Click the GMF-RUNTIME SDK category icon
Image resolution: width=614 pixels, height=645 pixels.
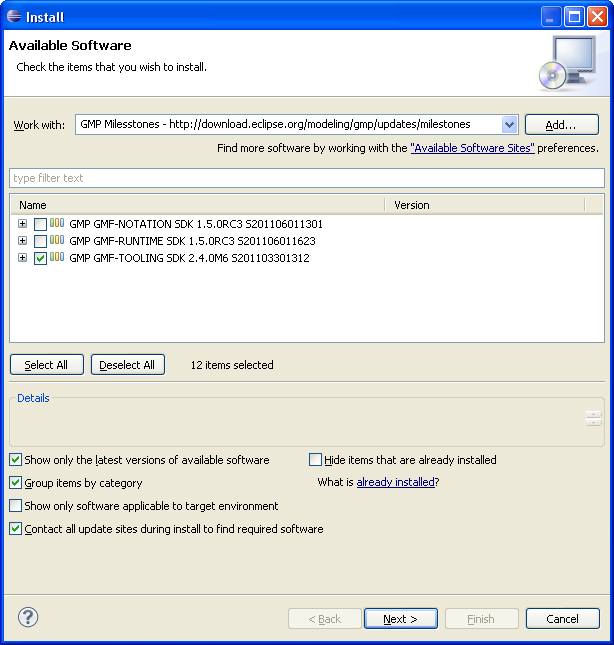[57, 240]
